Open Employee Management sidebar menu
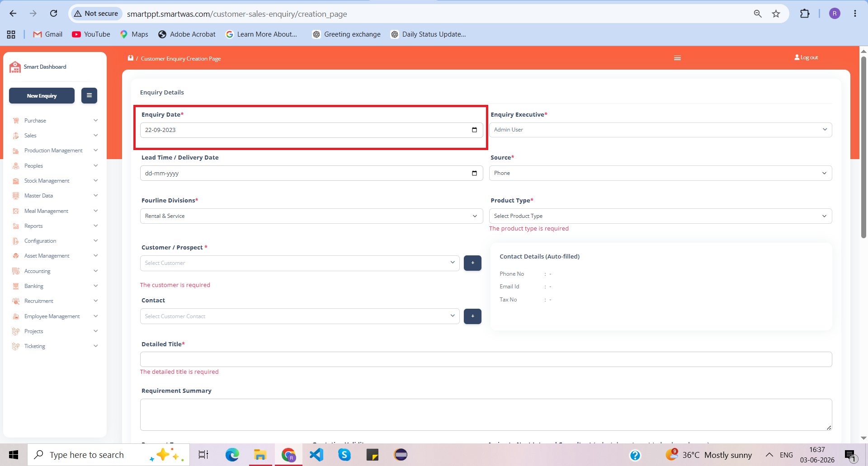 (x=55, y=316)
